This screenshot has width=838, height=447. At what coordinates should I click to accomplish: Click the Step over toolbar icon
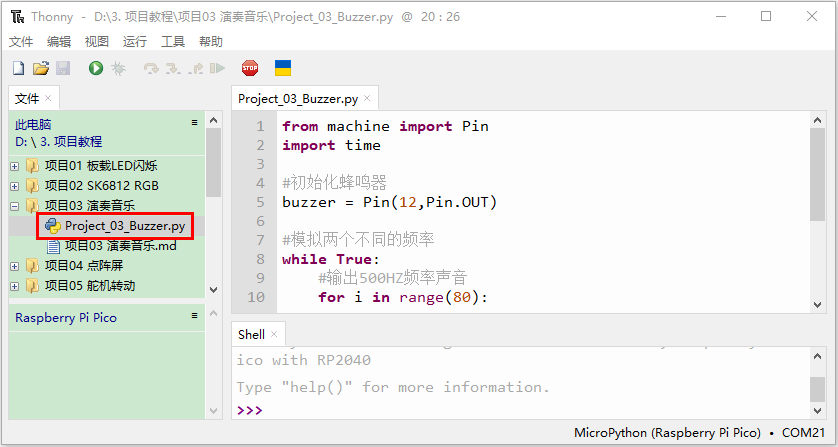(151, 68)
